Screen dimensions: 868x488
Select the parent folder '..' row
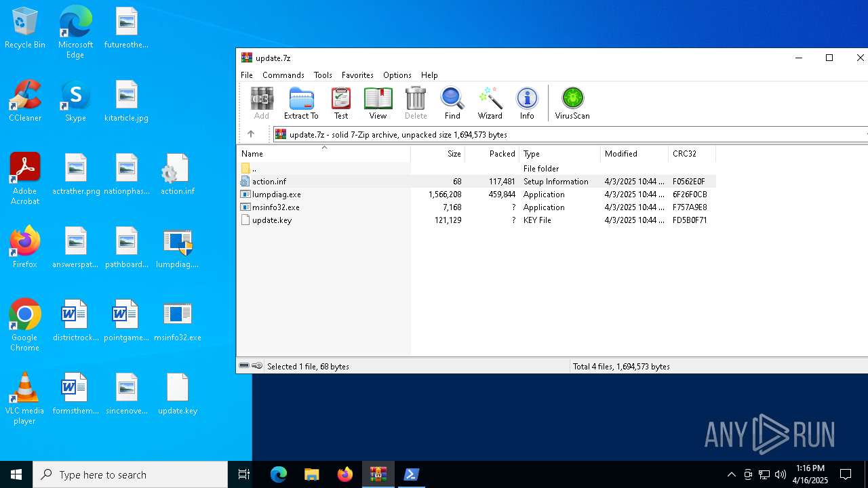[476, 169]
